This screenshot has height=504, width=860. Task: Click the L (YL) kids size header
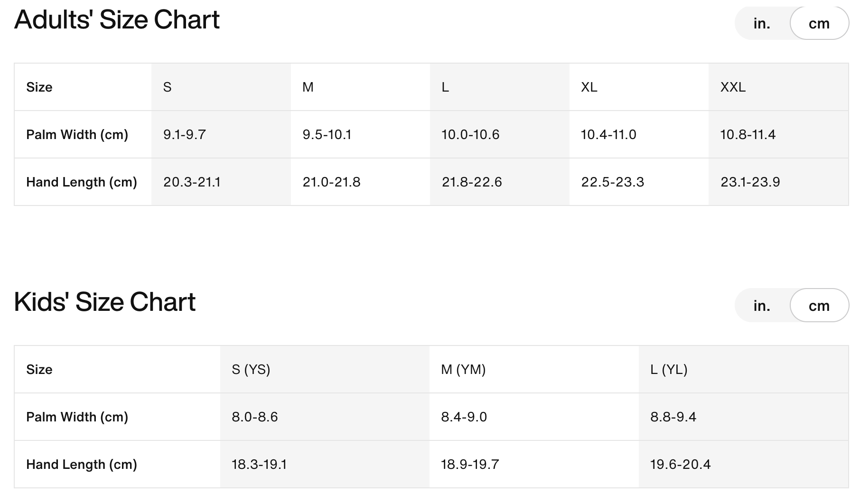coord(669,369)
